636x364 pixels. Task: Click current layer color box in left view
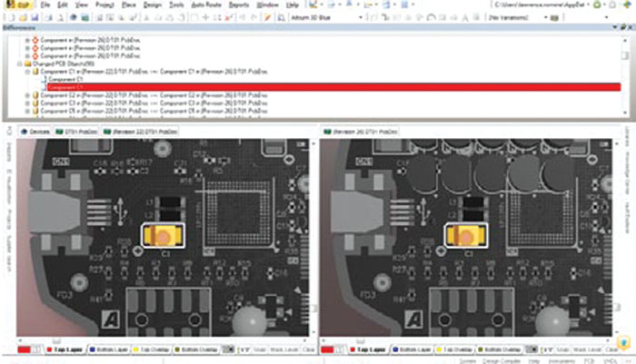point(25,349)
